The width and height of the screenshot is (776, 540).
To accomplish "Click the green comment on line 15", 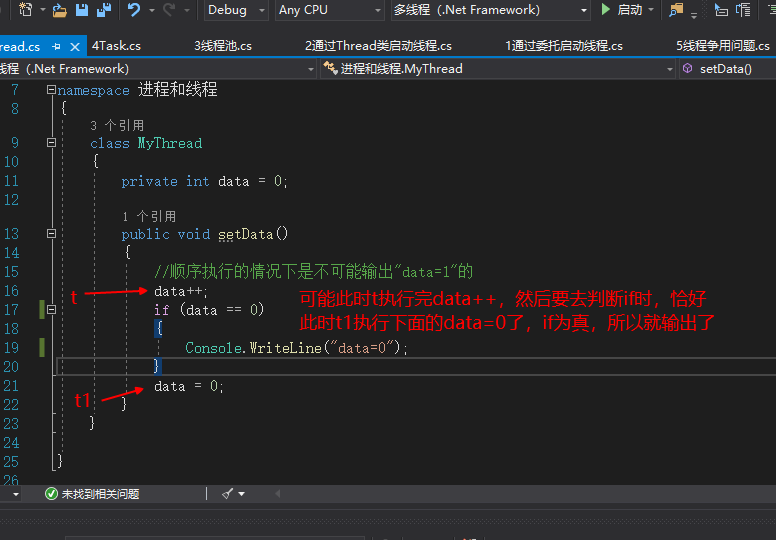I will tap(313, 272).
